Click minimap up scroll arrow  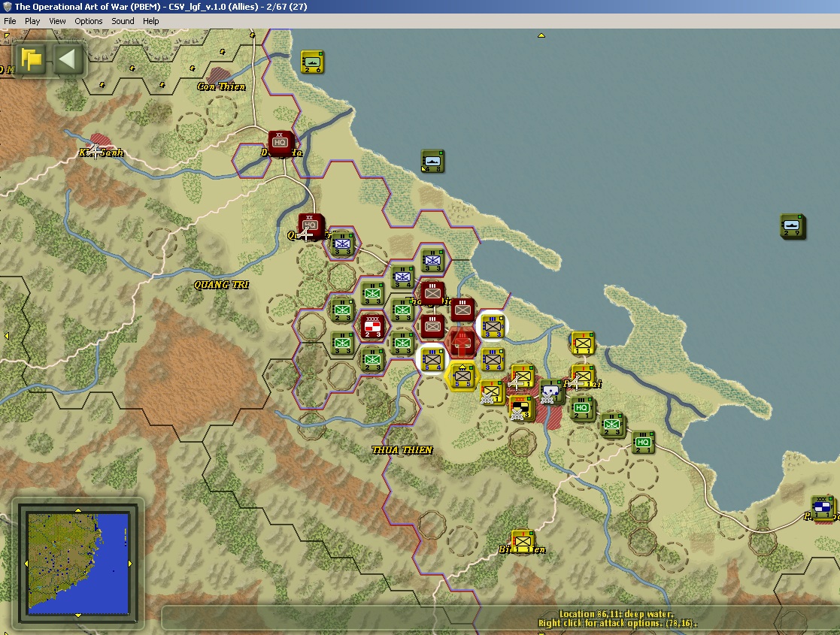click(x=78, y=510)
